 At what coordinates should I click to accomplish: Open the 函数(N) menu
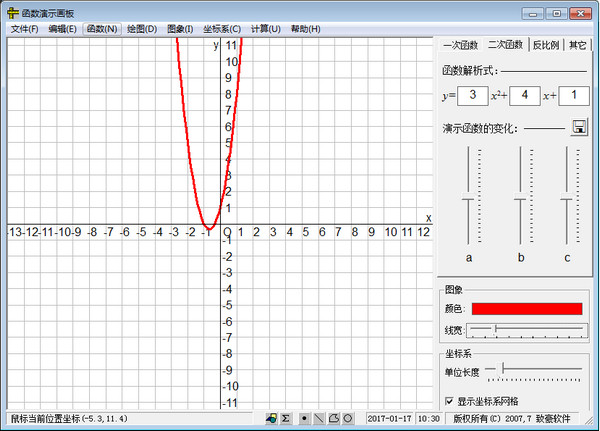(x=102, y=29)
